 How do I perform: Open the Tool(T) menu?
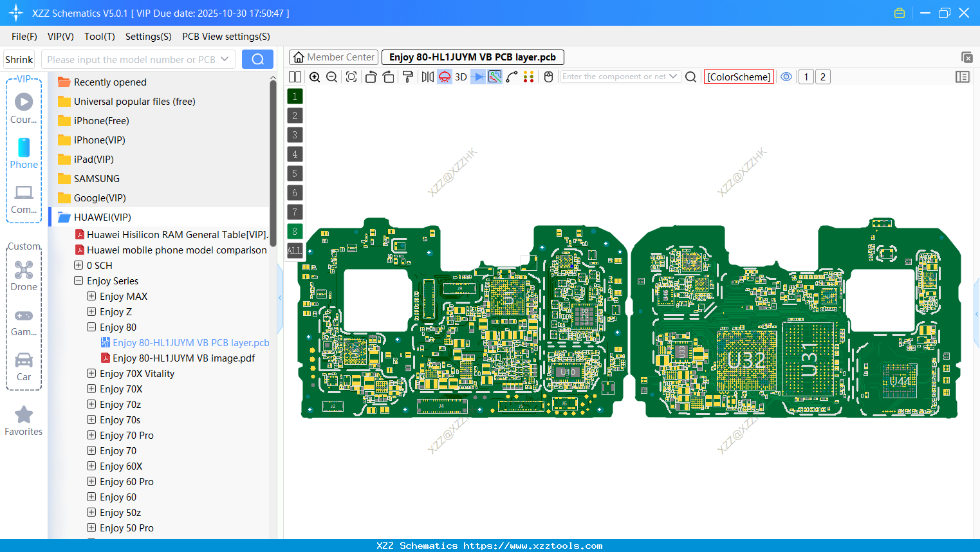pos(100,37)
